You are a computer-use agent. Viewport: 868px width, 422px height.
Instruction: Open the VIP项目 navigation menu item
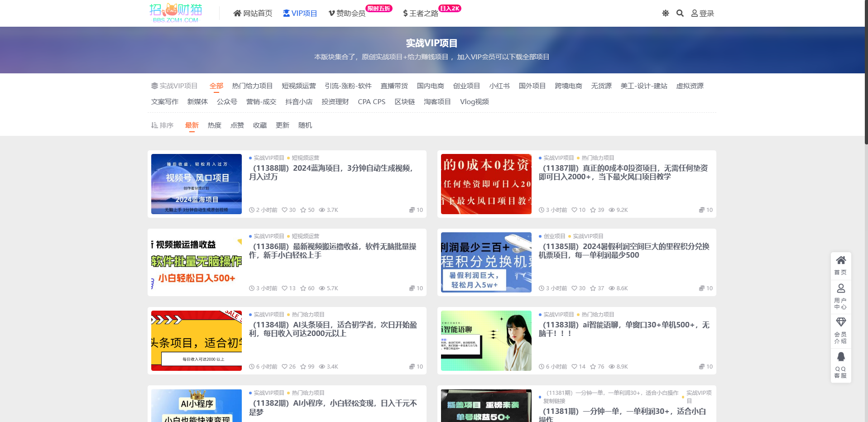click(300, 14)
